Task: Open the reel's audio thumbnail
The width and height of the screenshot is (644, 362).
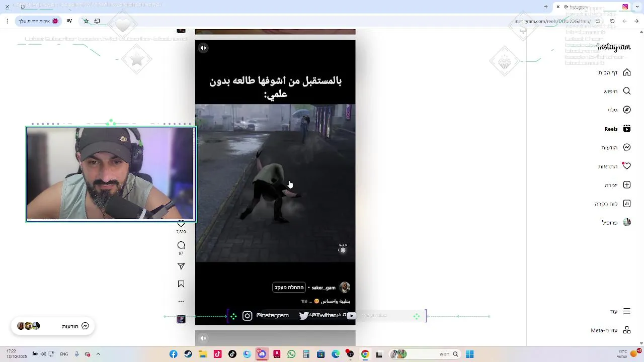Action: click(181, 319)
